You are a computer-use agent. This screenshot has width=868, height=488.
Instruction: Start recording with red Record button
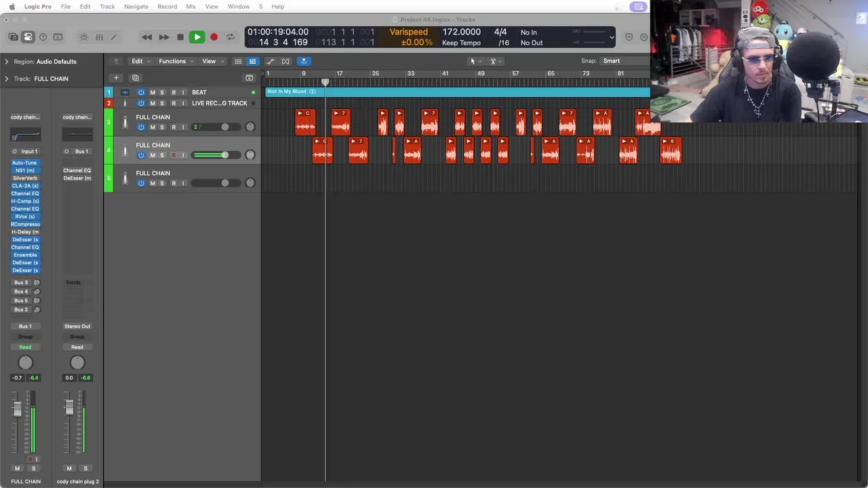(x=214, y=37)
